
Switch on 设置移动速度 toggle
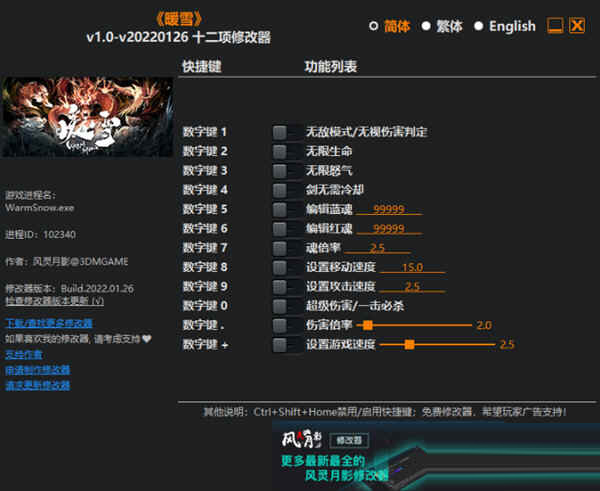[286, 267]
